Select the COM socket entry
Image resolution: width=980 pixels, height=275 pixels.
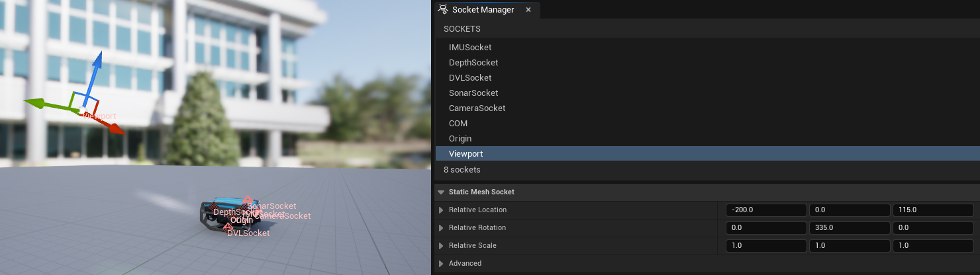[x=458, y=124]
